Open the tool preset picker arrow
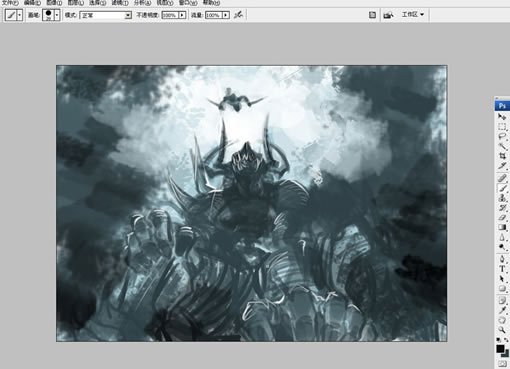The height and width of the screenshot is (369, 510). 19,15
